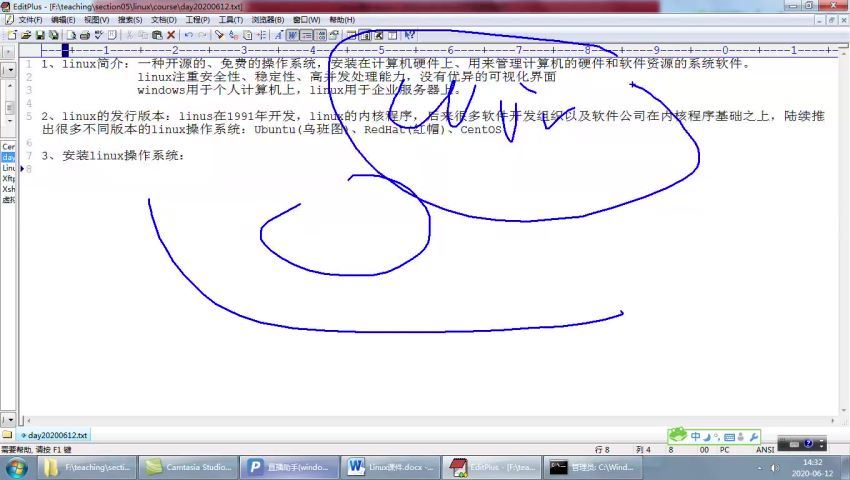
Task: Select the 'Cer' entry in sidebar list
Action: 8,147
